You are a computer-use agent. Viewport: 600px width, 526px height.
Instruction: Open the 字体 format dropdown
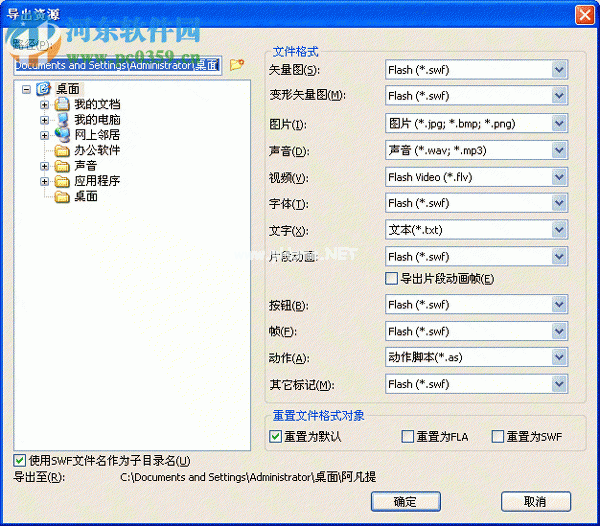click(x=559, y=203)
